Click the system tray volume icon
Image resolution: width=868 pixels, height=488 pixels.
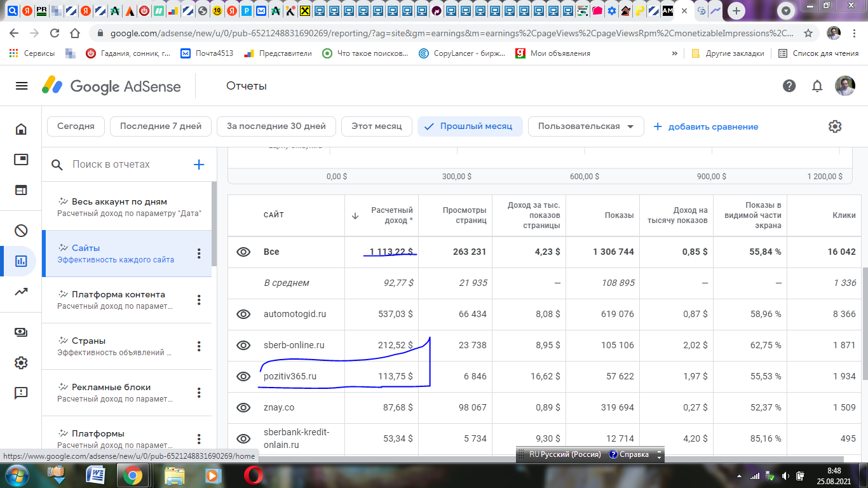click(x=785, y=475)
